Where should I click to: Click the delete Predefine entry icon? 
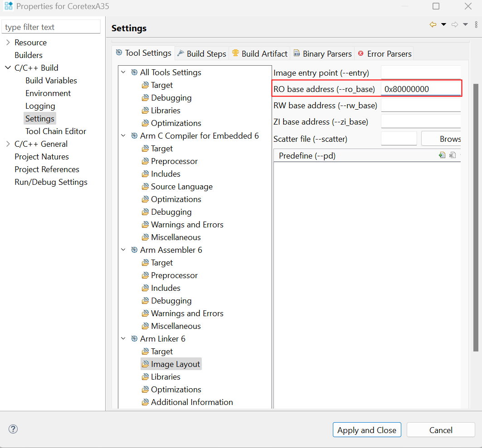point(452,155)
